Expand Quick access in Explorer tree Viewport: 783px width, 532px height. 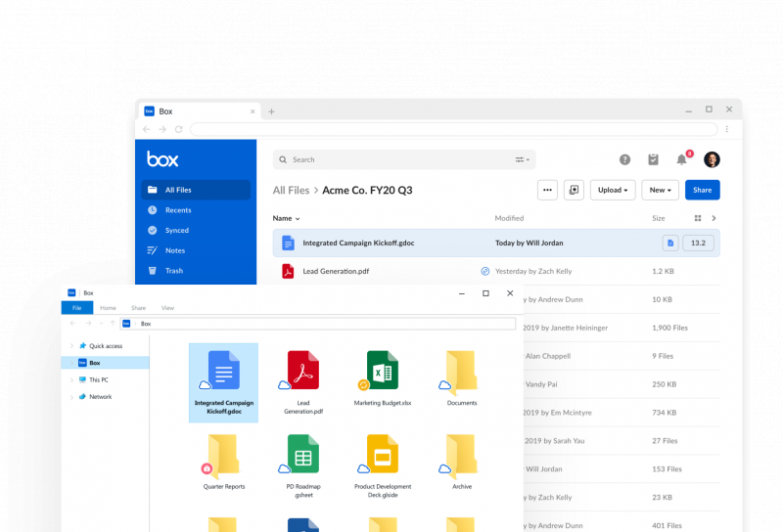71,346
